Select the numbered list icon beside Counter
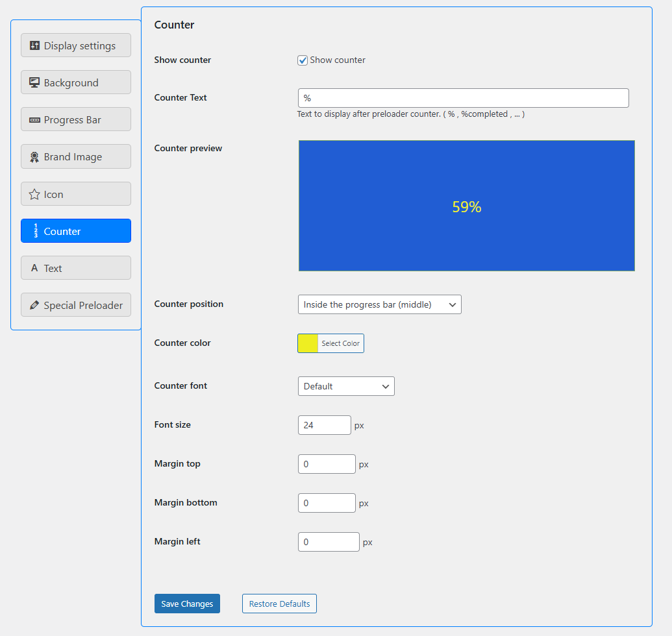The height and width of the screenshot is (636, 672). click(x=34, y=230)
